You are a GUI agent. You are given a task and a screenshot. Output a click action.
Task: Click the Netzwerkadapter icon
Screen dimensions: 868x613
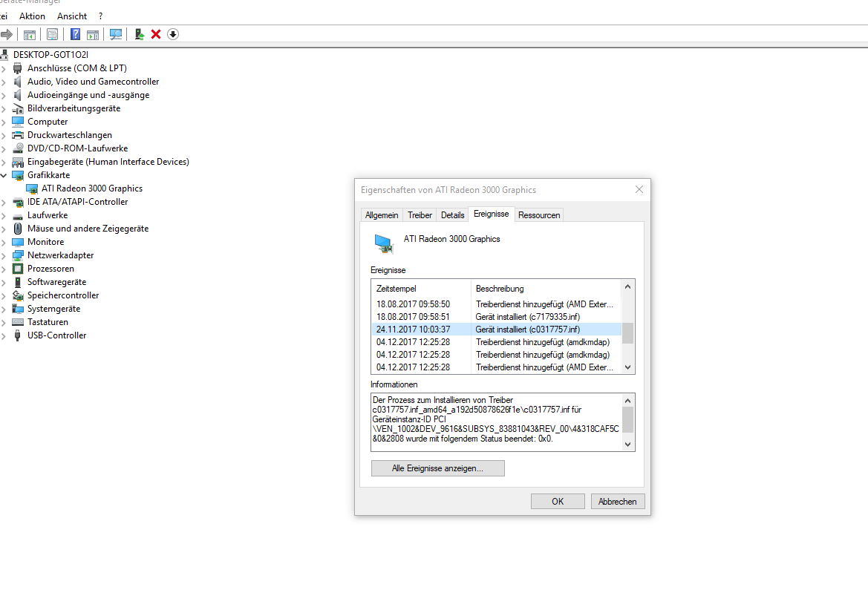18,255
